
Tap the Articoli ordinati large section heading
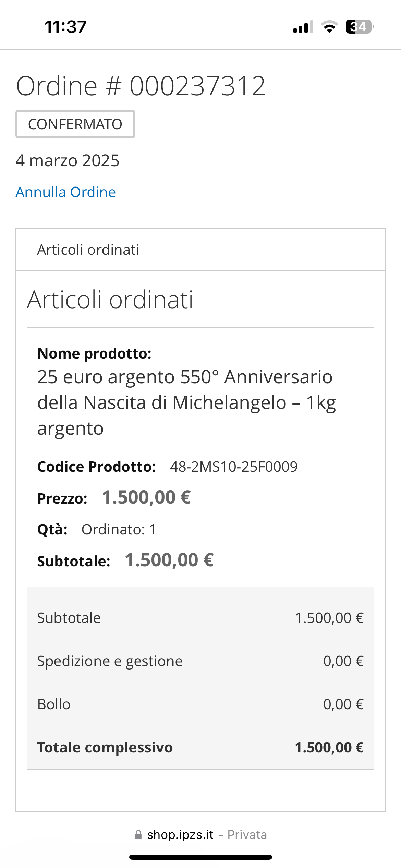click(x=110, y=300)
